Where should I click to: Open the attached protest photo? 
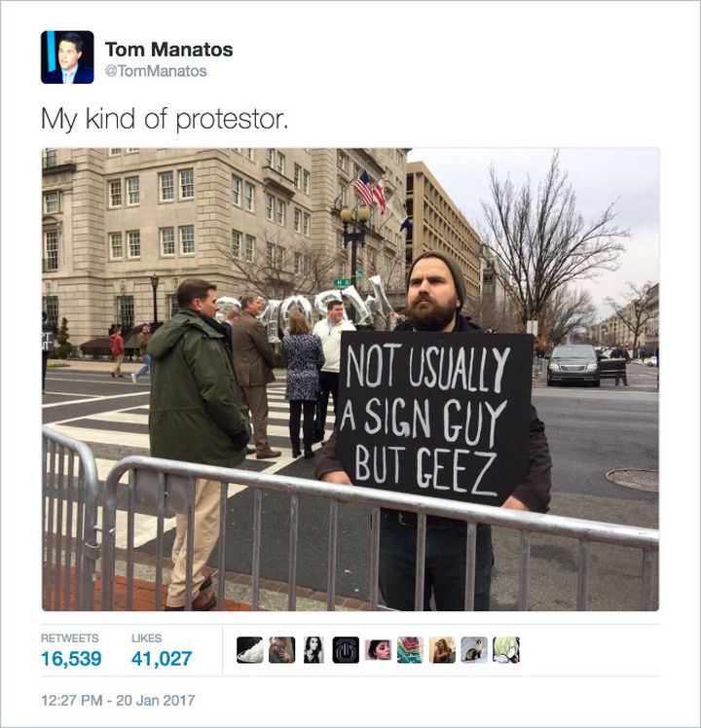point(350,379)
